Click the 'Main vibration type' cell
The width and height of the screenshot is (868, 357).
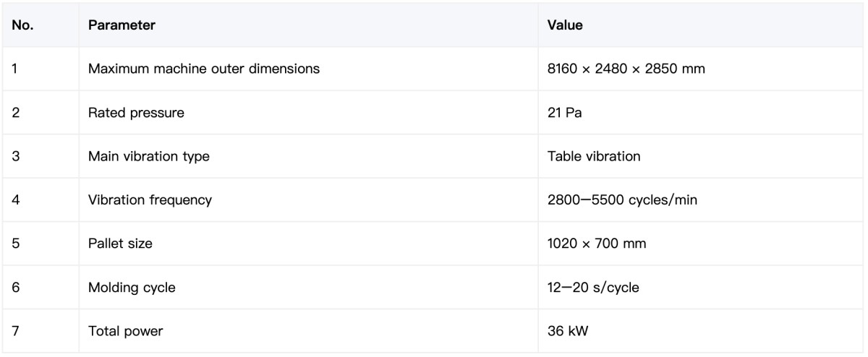coord(308,156)
